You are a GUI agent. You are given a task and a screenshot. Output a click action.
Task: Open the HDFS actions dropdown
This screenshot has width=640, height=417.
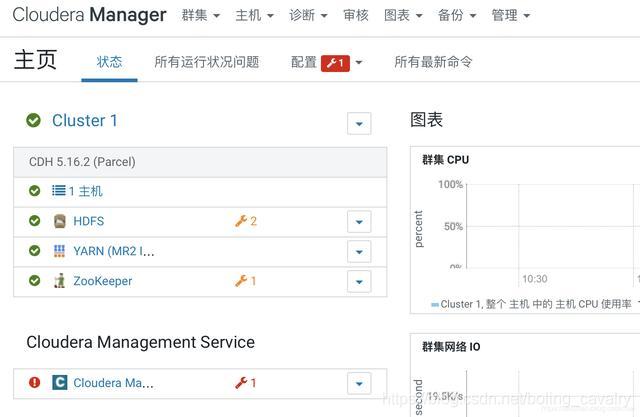pos(359,221)
